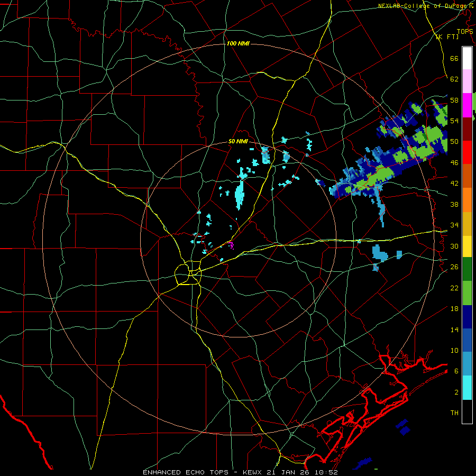Image resolution: width=476 pixels, height=476 pixels.
Task: Click the 10 value on the legend scale
Action: point(454,350)
